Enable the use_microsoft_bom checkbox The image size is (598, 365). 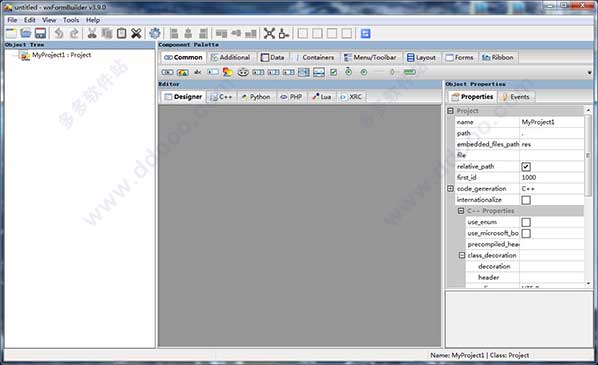(526, 233)
